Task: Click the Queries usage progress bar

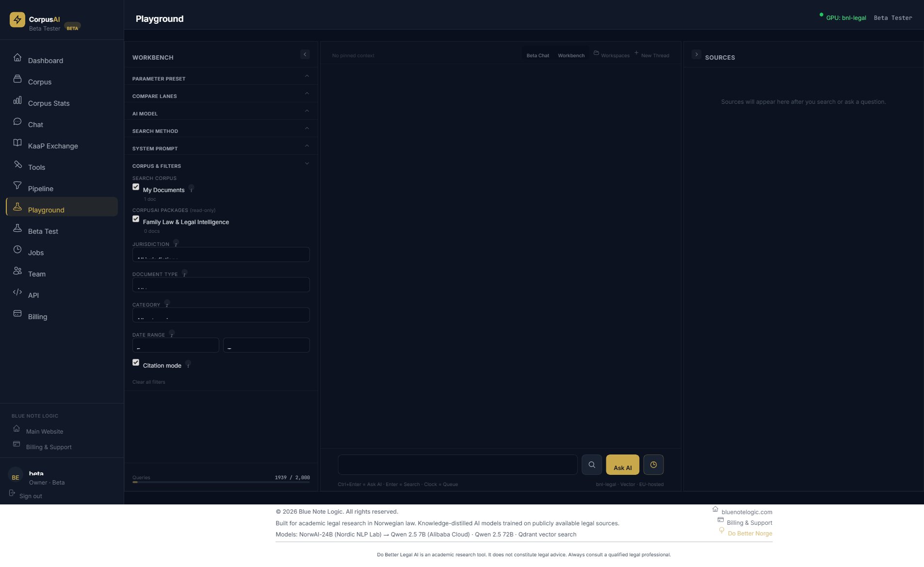Action: coord(221,483)
